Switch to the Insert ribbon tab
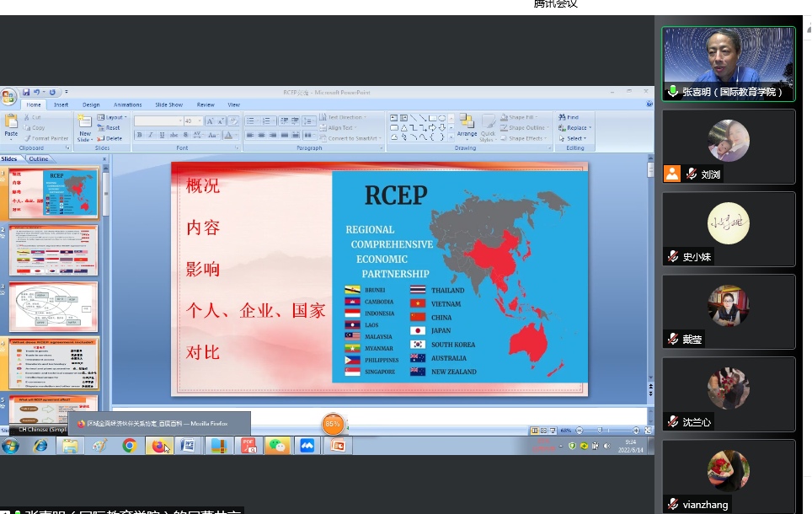The height and width of the screenshot is (514, 812). tap(61, 104)
